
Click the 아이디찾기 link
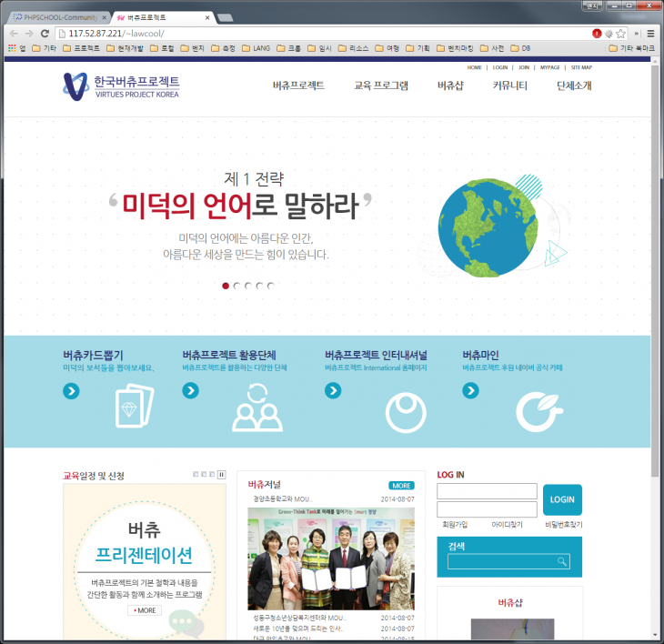click(x=507, y=525)
